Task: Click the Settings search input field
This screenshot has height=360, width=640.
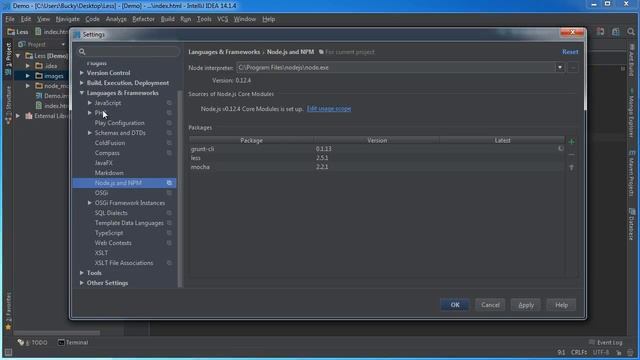Action: coord(128,51)
